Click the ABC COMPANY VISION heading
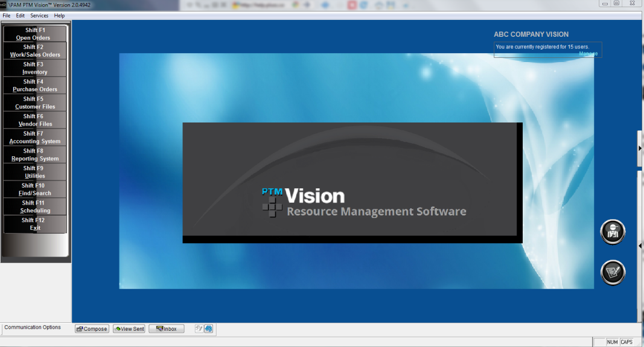 531,34
